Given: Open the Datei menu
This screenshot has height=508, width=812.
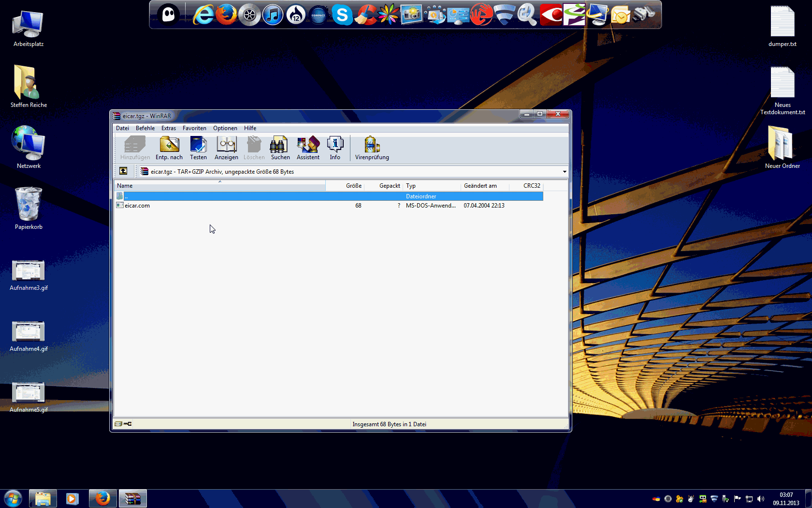Looking at the screenshot, I should click(122, 128).
